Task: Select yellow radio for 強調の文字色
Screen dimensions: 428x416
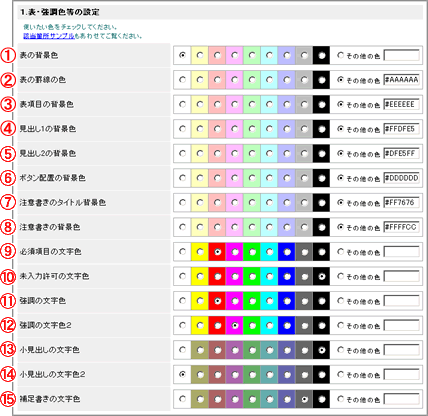Action: 200,301
